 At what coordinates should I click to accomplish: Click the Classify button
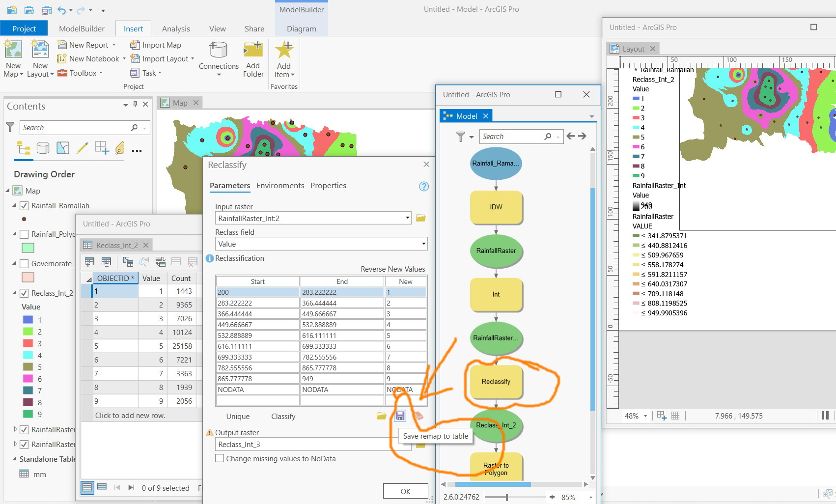tap(283, 417)
